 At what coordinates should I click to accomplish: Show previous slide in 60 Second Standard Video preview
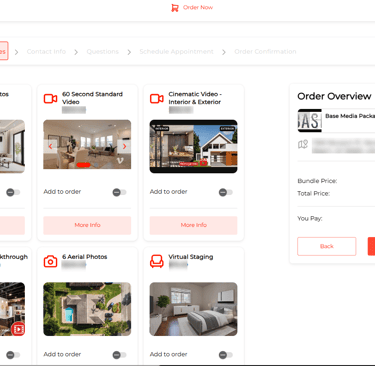click(x=50, y=146)
